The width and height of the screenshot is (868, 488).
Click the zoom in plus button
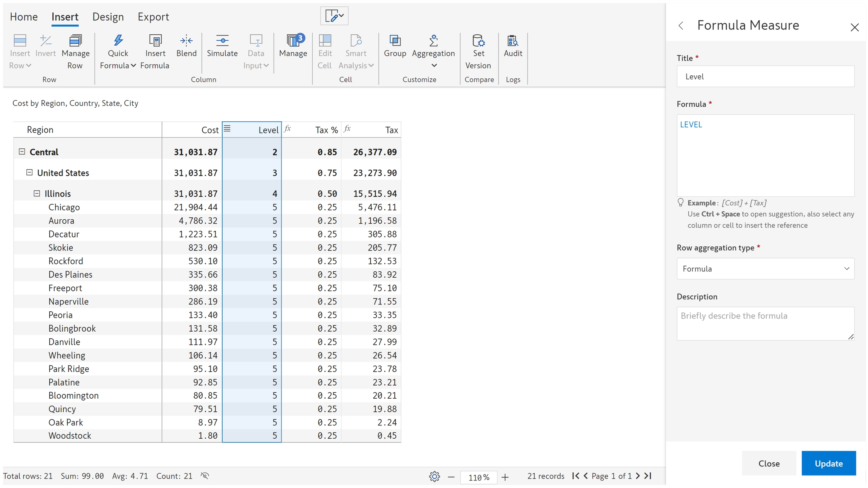[x=505, y=477]
